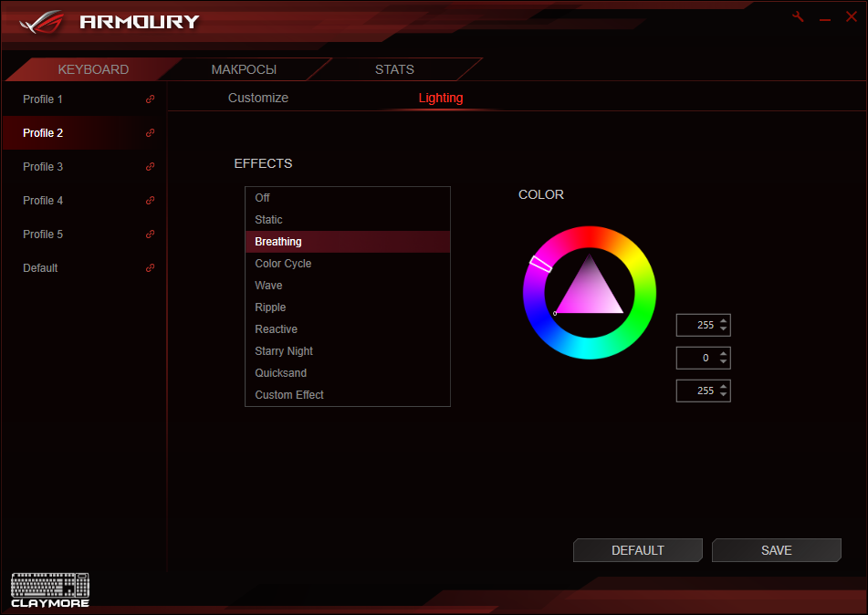Click the link icon beside Profile 1
The image size is (868, 615).
[150, 99]
